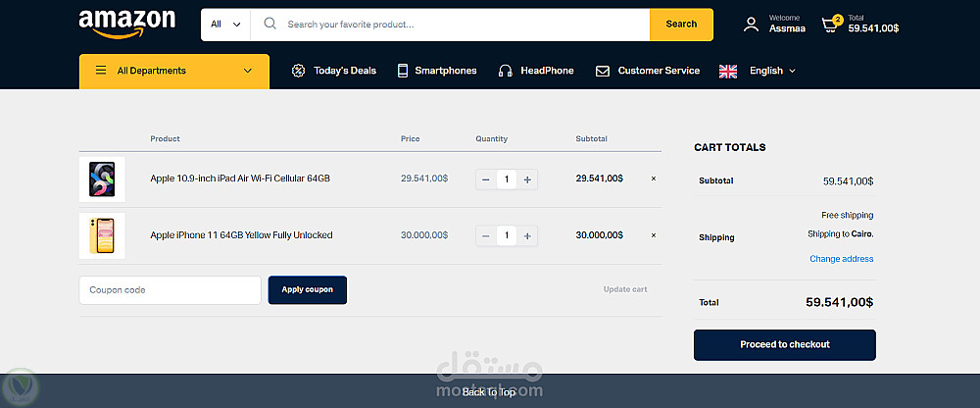
Task: Click the UK flag icon
Action: pyautogui.click(x=728, y=71)
